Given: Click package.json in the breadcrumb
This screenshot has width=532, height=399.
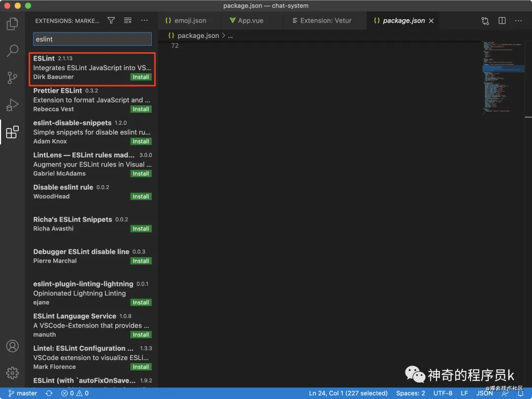Looking at the screenshot, I should 198,35.
